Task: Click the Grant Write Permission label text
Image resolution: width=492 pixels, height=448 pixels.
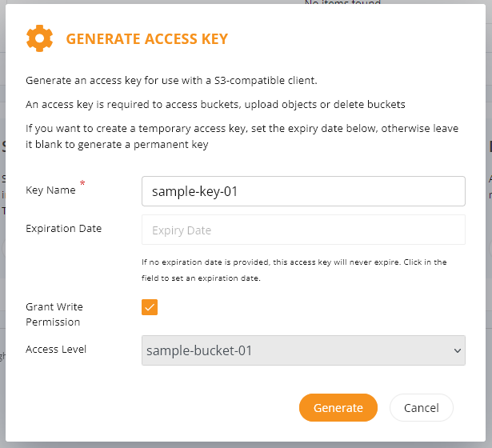Action: [54, 314]
